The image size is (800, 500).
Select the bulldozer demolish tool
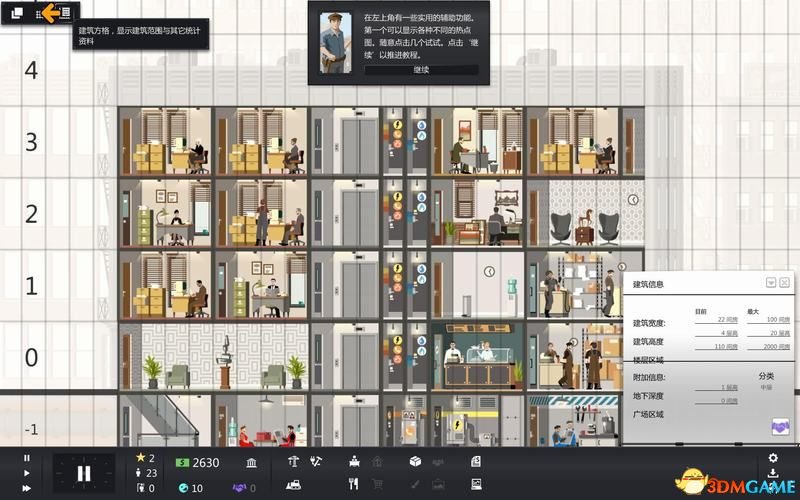293,485
